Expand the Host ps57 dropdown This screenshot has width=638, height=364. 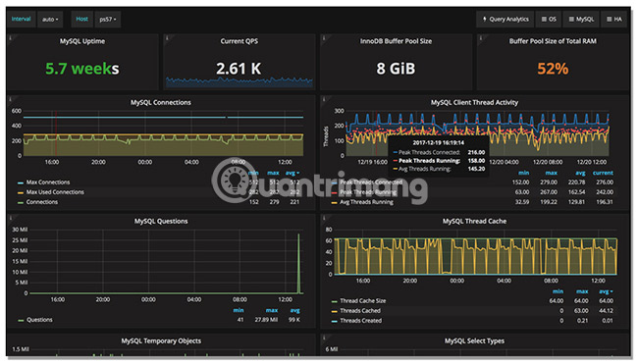(107, 19)
